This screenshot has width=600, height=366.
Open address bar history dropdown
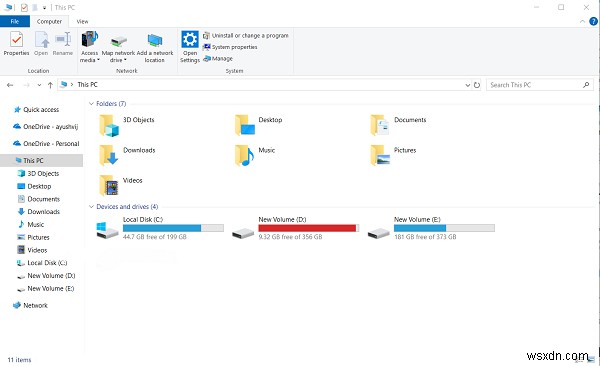coord(467,85)
